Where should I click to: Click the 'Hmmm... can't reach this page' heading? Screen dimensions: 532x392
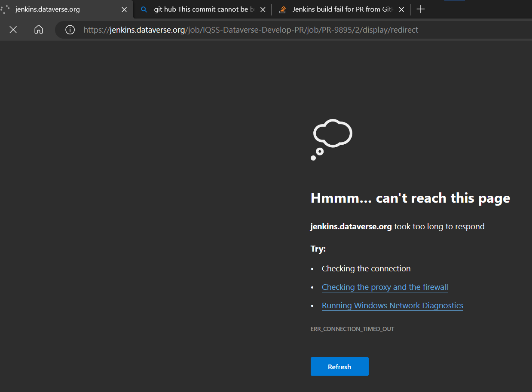[410, 198]
